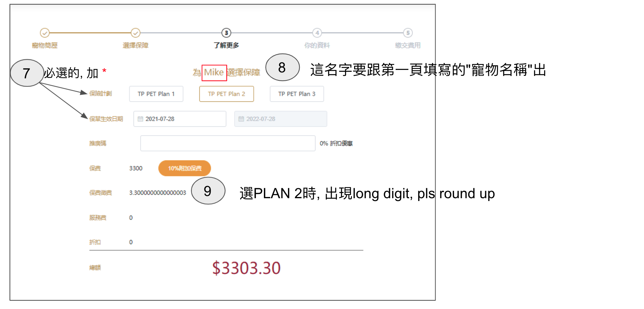The image size is (644, 309).
Task: Go to 寵物簡歷 step label
Action: coord(45,46)
